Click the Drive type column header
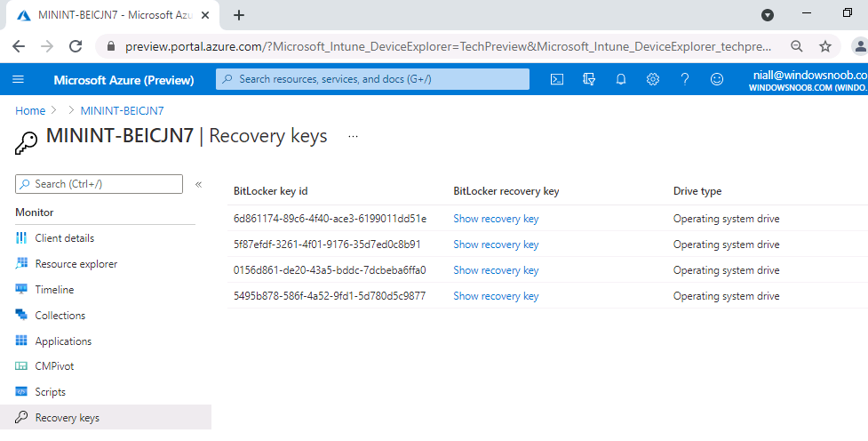The height and width of the screenshot is (441, 868). click(697, 191)
